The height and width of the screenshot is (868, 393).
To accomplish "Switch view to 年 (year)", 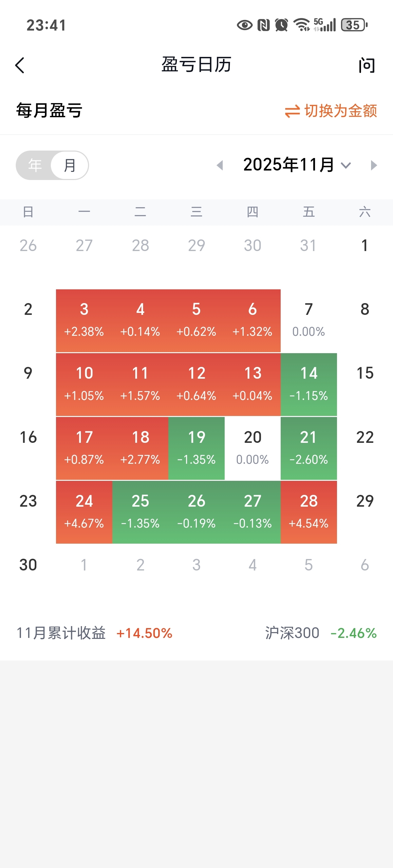I will pos(35,165).
